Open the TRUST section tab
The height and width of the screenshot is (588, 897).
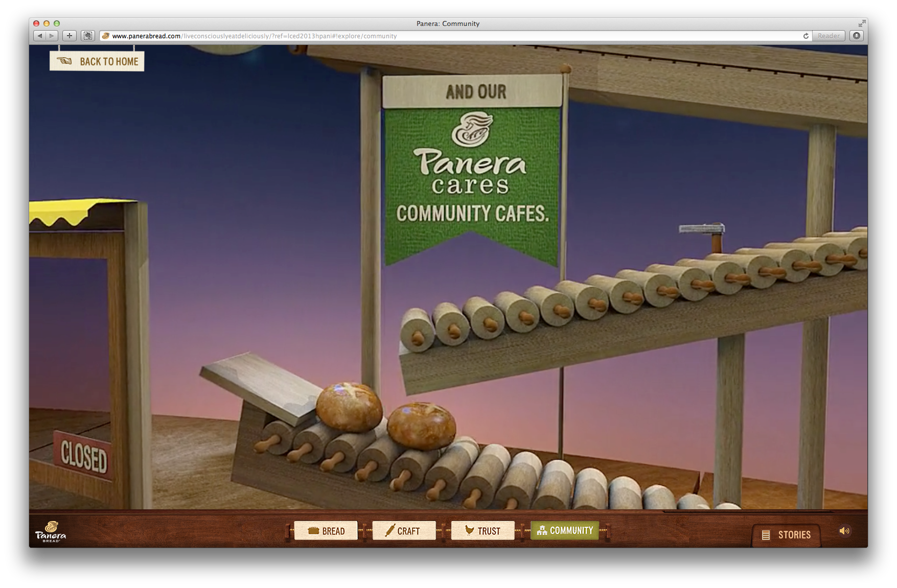coord(482,531)
